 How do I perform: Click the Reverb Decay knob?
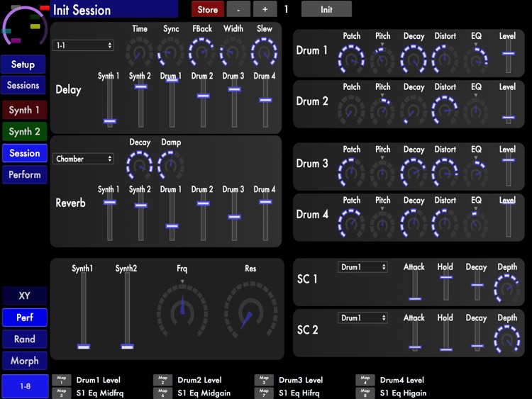pyautogui.click(x=139, y=165)
